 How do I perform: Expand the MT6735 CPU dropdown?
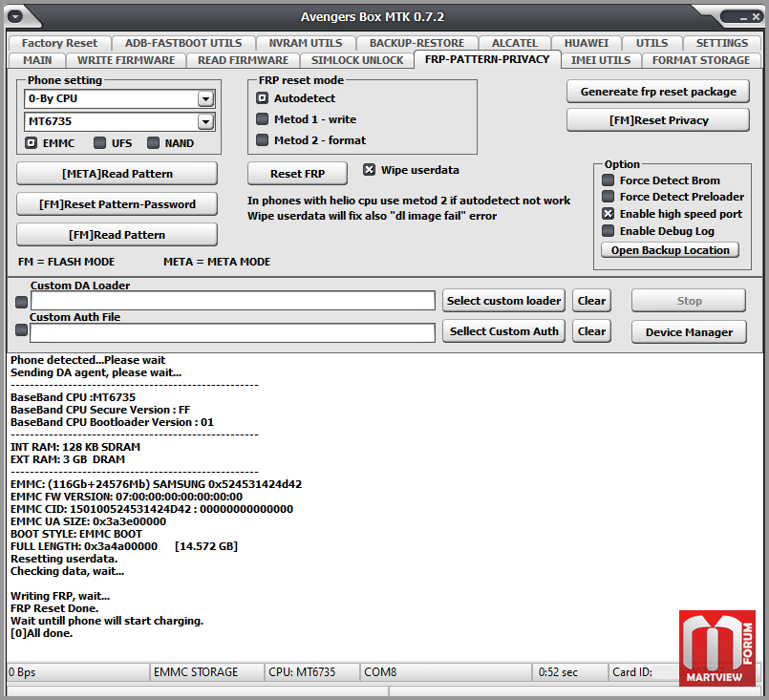[205, 121]
